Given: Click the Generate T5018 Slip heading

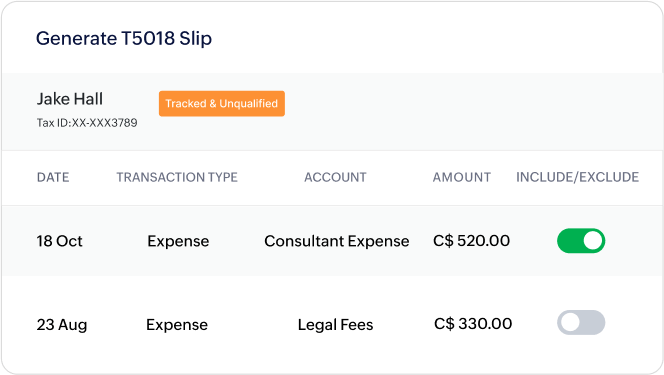Looking at the screenshot, I should tap(124, 39).
